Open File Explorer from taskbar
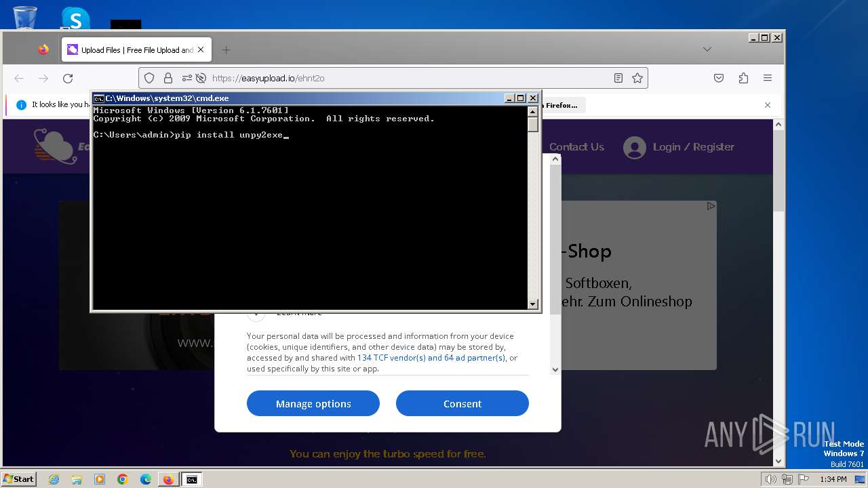 (x=77, y=479)
